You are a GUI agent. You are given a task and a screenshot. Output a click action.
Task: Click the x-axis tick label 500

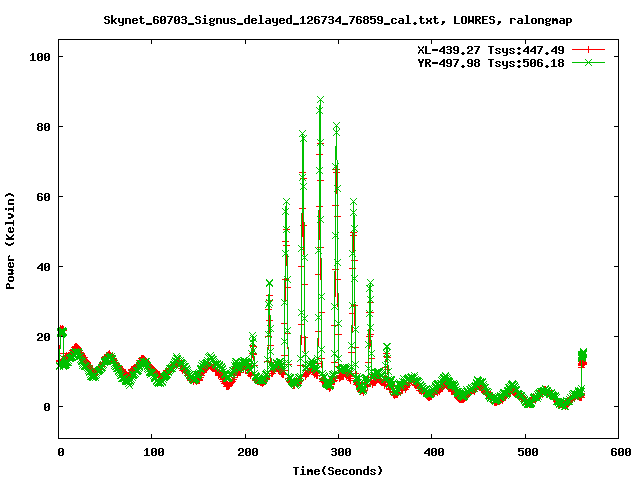pos(527,452)
